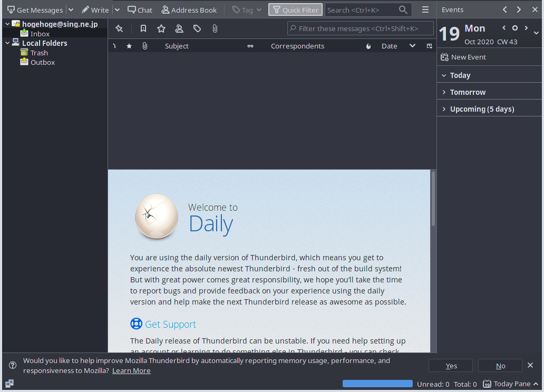Click the search magnifier icon
Viewport: 544px width, 392px height.
(403, 10)
